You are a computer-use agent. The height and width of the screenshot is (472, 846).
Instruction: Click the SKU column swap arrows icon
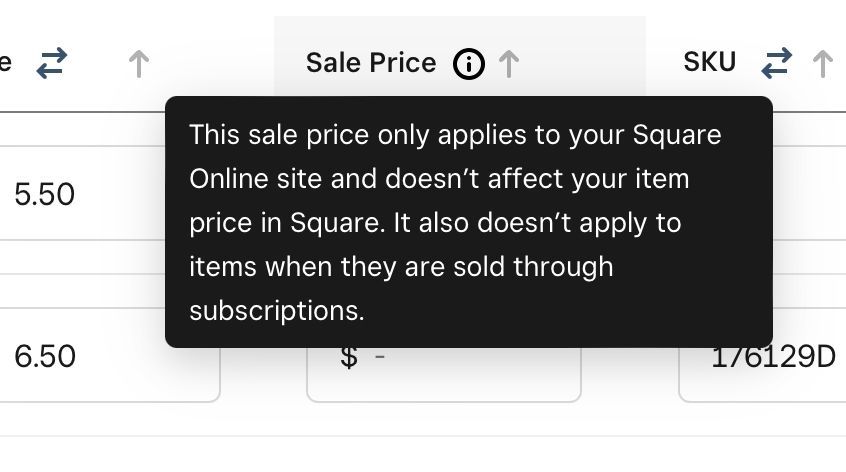(x=776, y=64)
